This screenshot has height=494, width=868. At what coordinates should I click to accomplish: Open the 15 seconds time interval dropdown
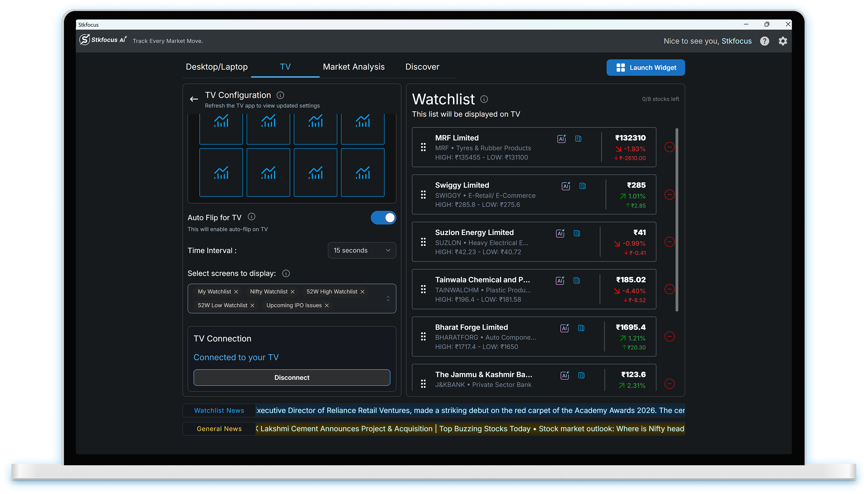(362, 251)
